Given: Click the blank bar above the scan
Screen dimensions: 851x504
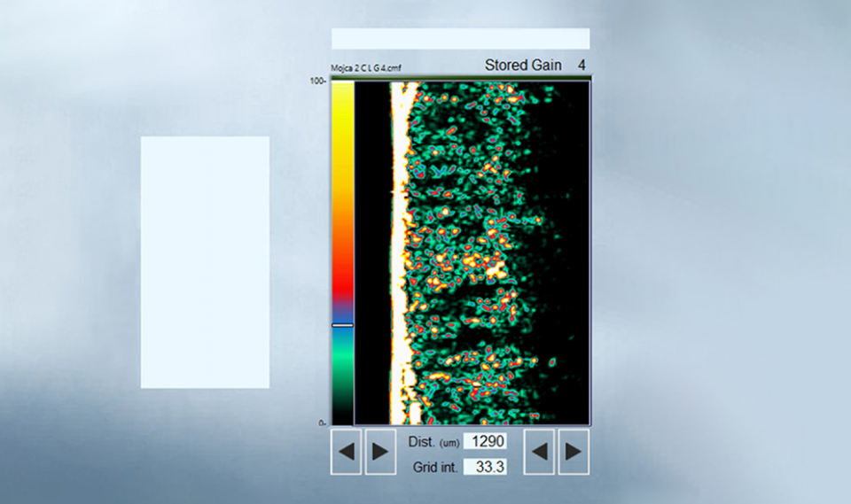Looking at the screenshot, I should click(x=460, y=38).
